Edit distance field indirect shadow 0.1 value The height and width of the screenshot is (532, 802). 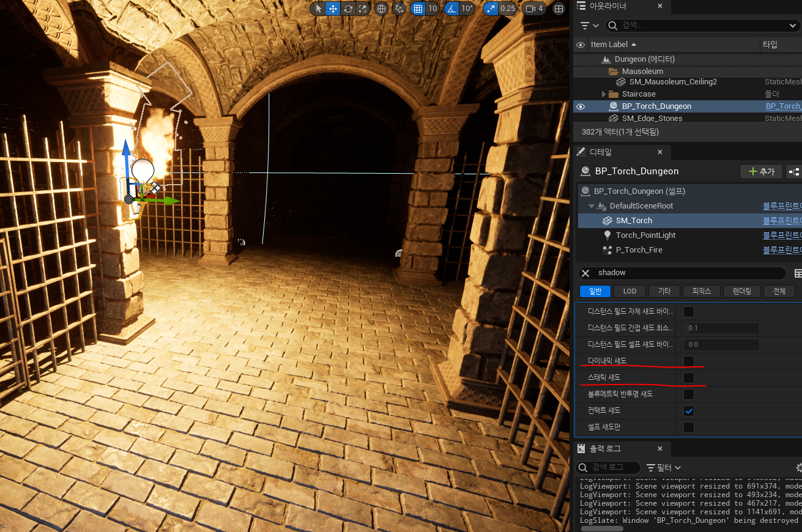pyautogui.click(x=721, y=328)
